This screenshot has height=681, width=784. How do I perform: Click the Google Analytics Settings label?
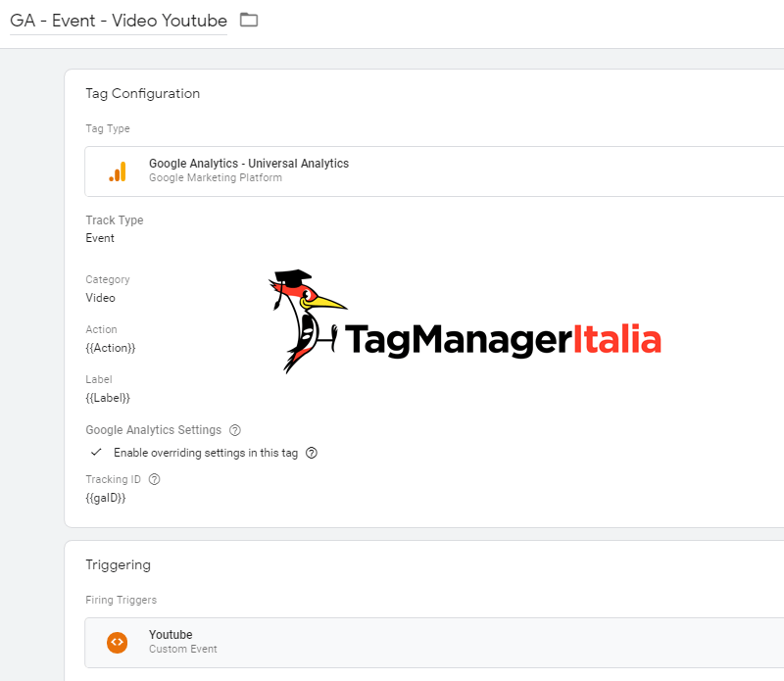(154, 430)
